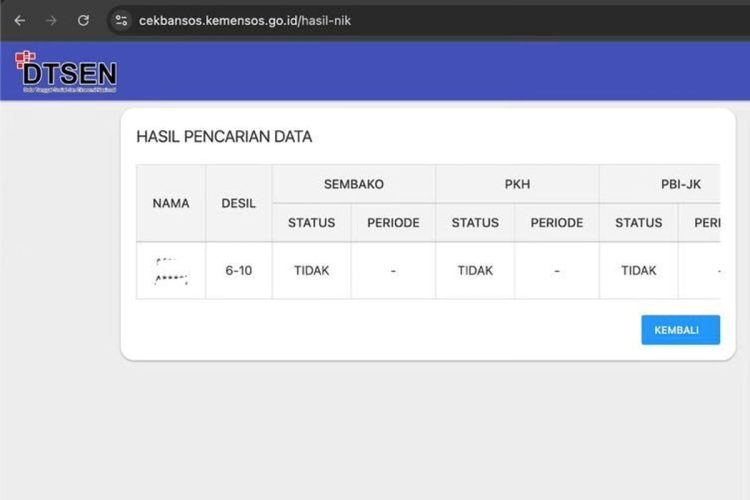This screenshot has width=750, height=500.
Task: Click the DTSEN logo in the header
Action: (x=66, y=71)
